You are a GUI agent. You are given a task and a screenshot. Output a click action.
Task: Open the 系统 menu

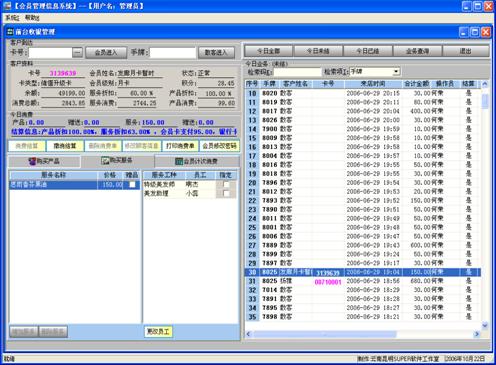click(12, 18)
